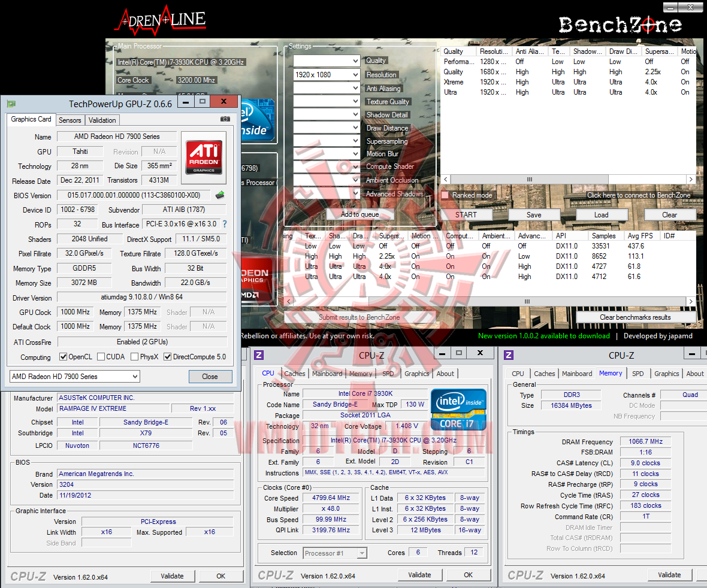The height and width of the screenshot is (588, 707).
Task: Click the results list horizontal scrollbar thumb
Action: [527, 301]
